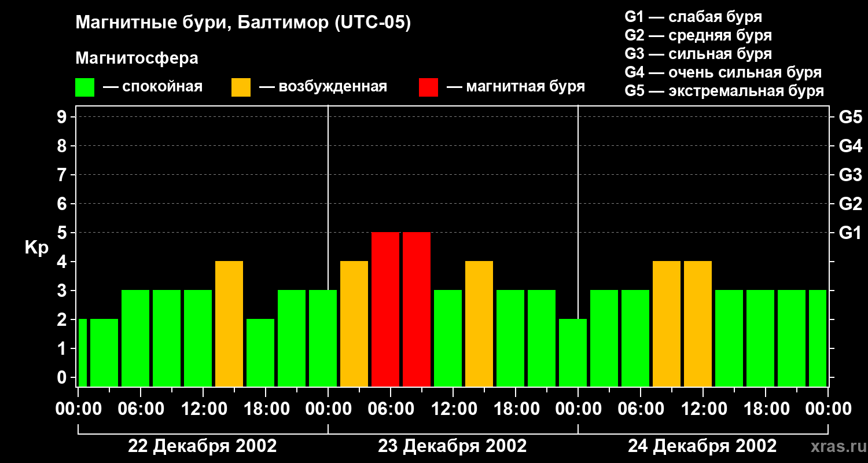
Task: Click the 'Kp' axis title
Action: (36, 248)
